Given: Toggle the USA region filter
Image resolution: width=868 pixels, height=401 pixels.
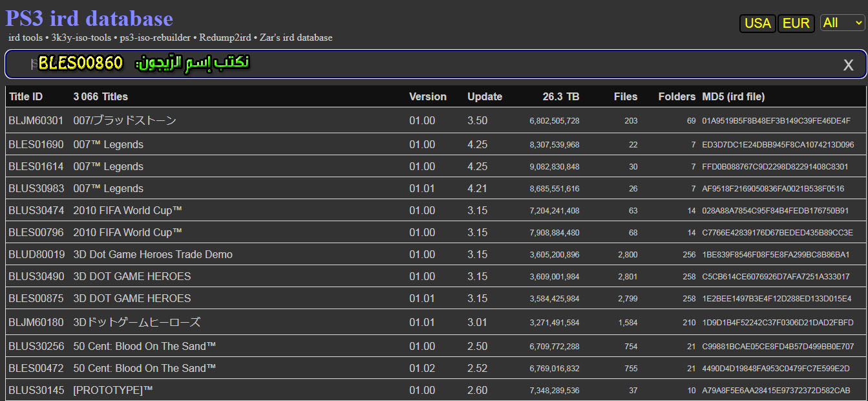Looking at the screenshot, I should coord(757,23).
